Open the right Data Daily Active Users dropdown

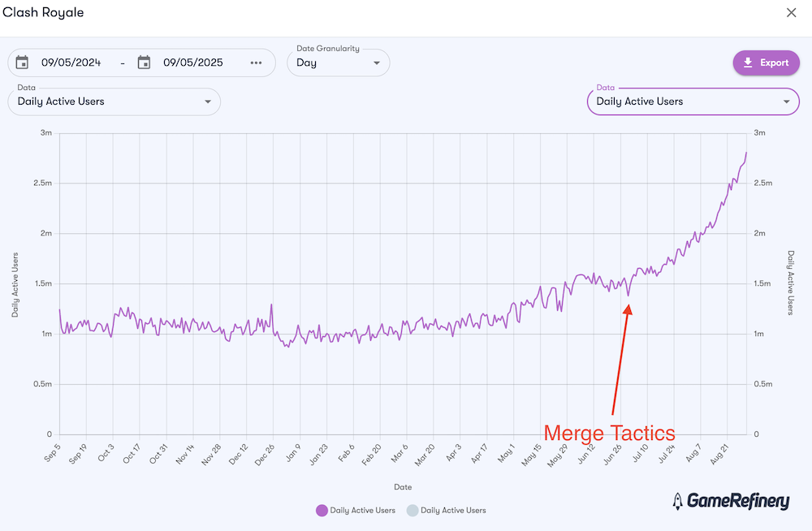coord(693,101)
